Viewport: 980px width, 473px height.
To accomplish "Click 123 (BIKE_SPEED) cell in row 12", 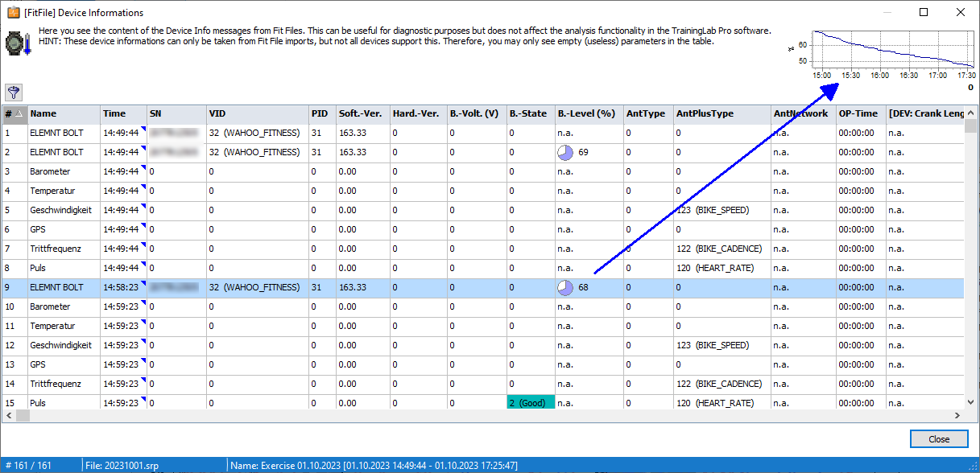I will pyautogui.click(x=722, y=345).
